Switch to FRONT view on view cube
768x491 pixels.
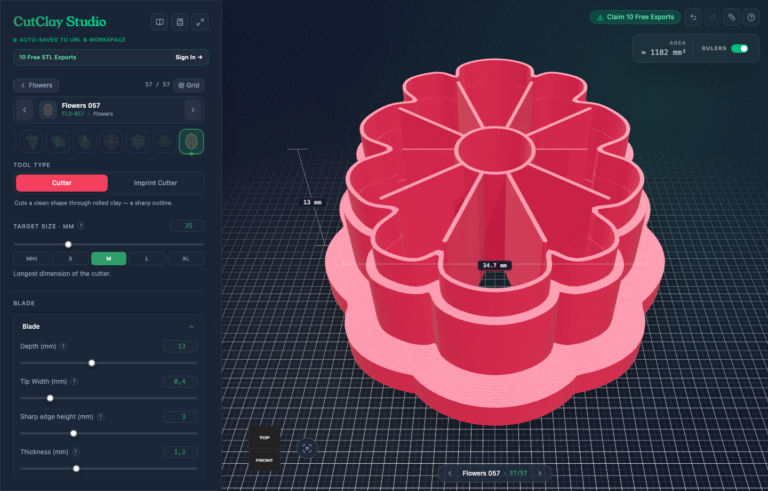pos(264,460)
